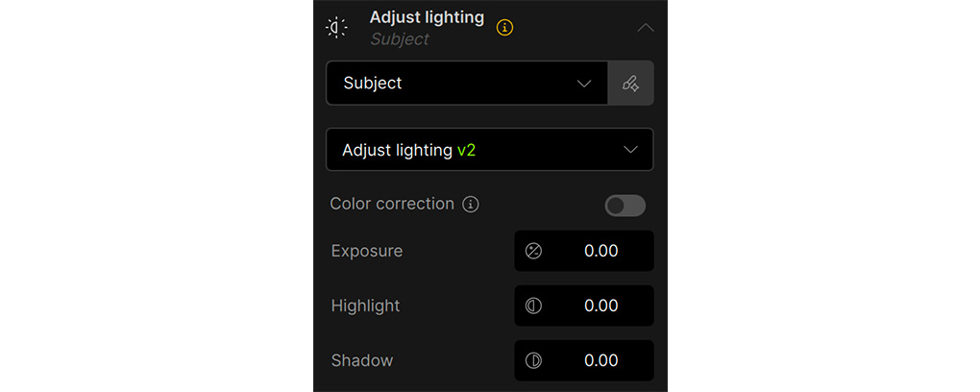The height and width of the screenshot is (392, 980).
Task: Click the Exposure 0.00 value field
Action: pyautogui.click(x=601, y=252)
